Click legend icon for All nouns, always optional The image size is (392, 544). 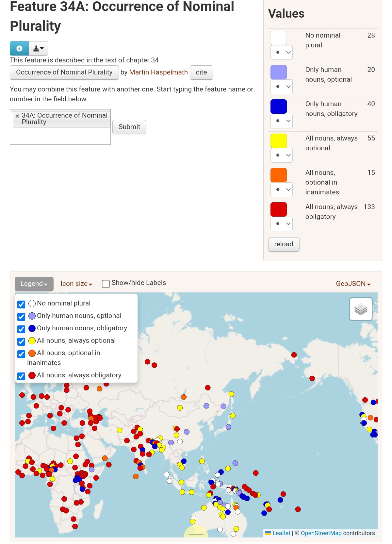[32, 341]
